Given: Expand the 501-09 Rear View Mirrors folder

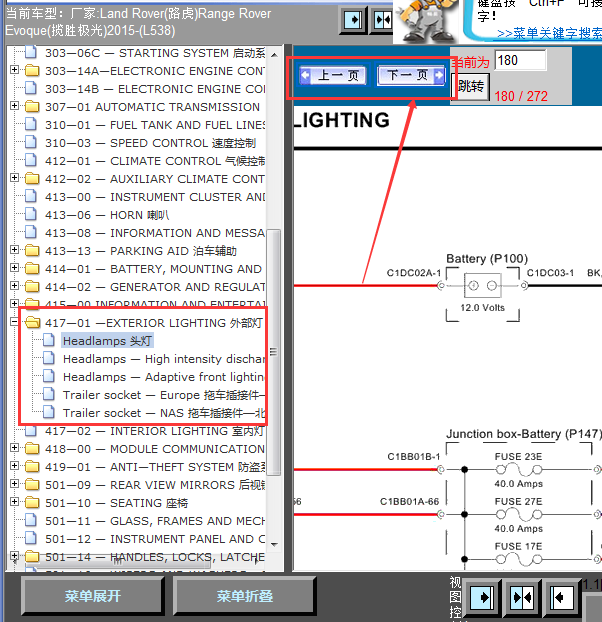Looking at the screenshot, I should 14,484.
